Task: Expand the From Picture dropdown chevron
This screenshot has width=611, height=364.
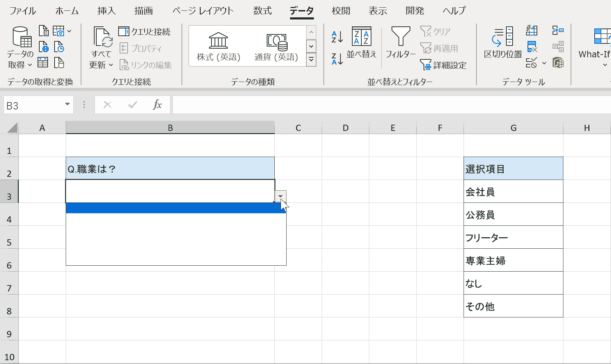Action: pyautogui.click(x=70, y=31)
